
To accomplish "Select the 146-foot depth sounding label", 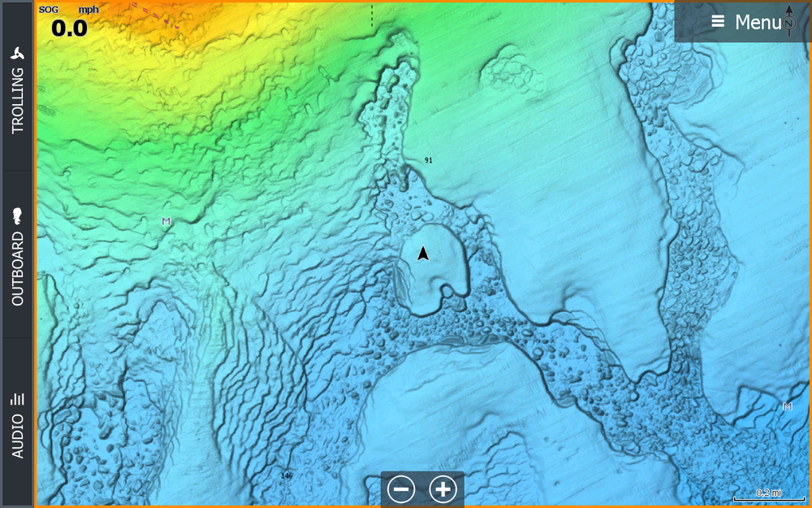I will [286, 475].
